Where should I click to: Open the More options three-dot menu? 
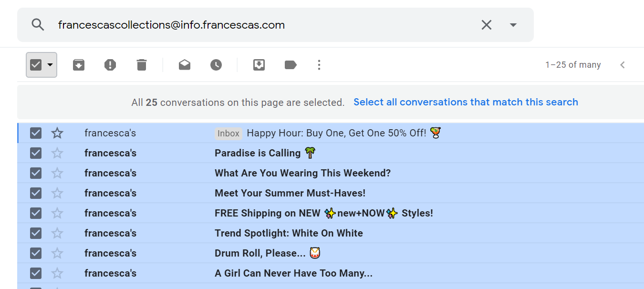[319, 65]
